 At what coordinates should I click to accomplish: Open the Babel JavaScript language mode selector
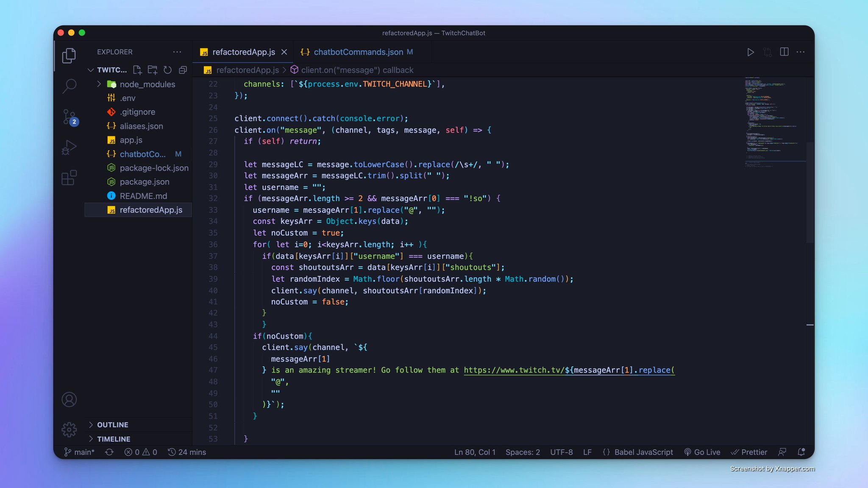tap(643, 452)
